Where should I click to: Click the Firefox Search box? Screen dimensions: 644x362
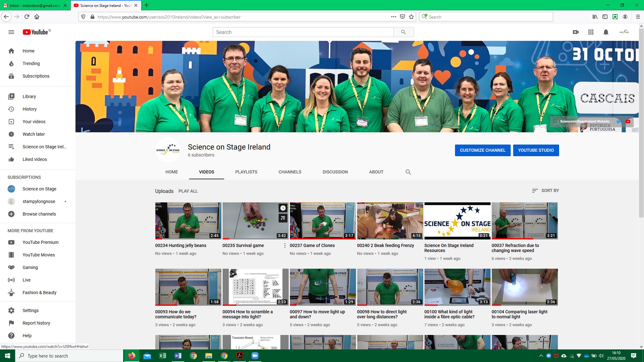pos(486,17)
